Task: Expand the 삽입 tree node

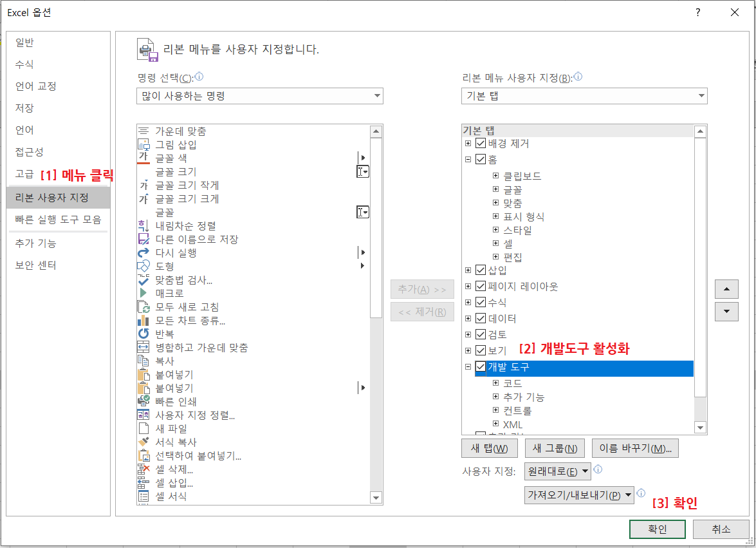Action: click(x=468, y=270)
